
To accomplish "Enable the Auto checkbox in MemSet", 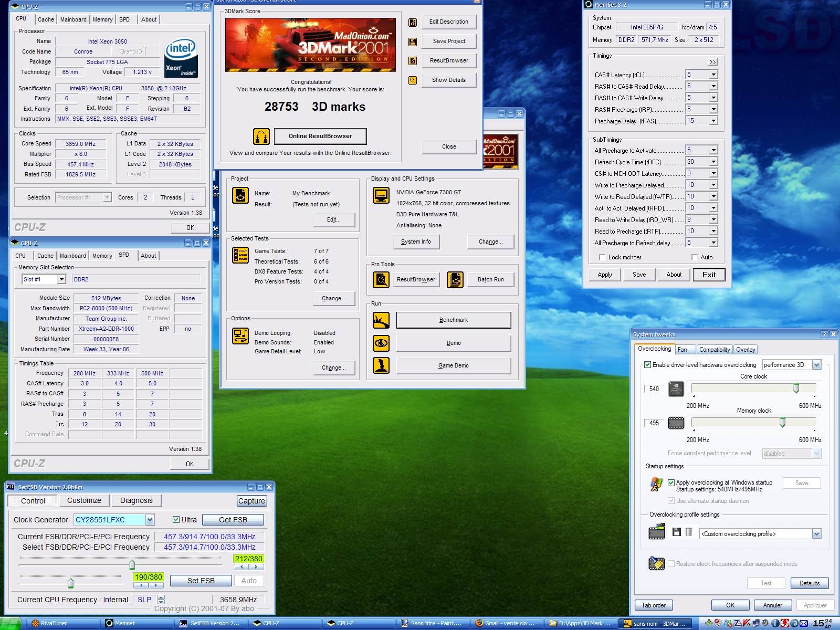I will point(695,257).
